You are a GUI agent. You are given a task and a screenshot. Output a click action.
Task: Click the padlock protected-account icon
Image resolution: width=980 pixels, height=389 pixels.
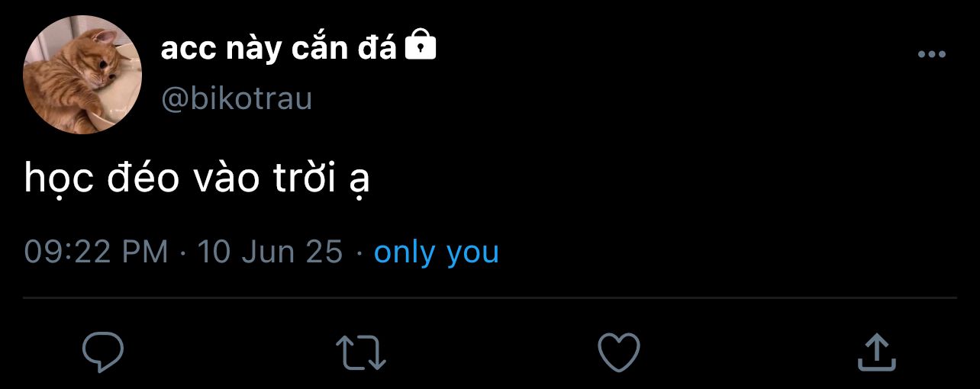coord(420,45)
